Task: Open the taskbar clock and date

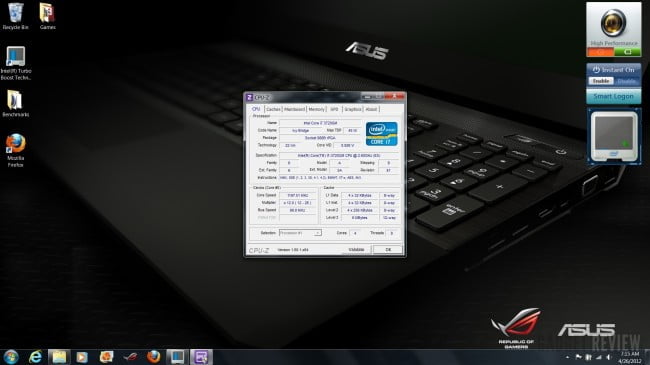Action: tap(630, 358)
